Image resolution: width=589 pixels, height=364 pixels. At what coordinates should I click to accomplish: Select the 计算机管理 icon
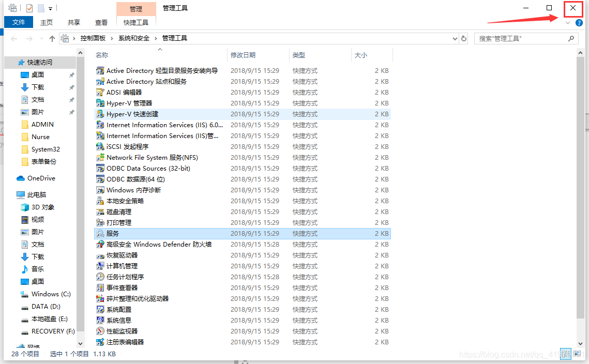(x=100, y=266)
